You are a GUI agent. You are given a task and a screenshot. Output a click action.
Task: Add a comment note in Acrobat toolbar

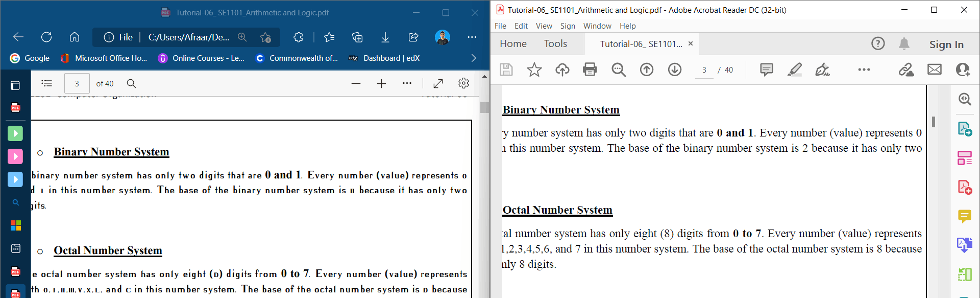click(x=766, y=70)
